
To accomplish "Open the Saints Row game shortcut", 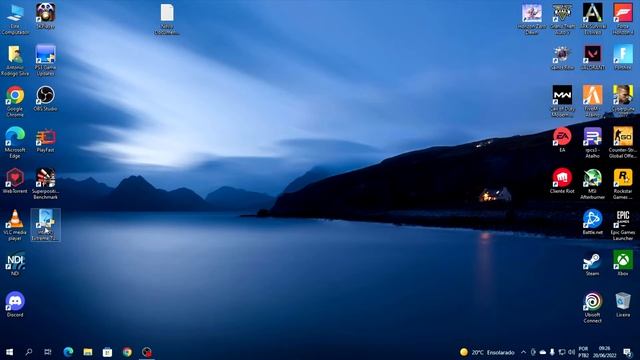I will pyautogui.click(x=562, y=58).
